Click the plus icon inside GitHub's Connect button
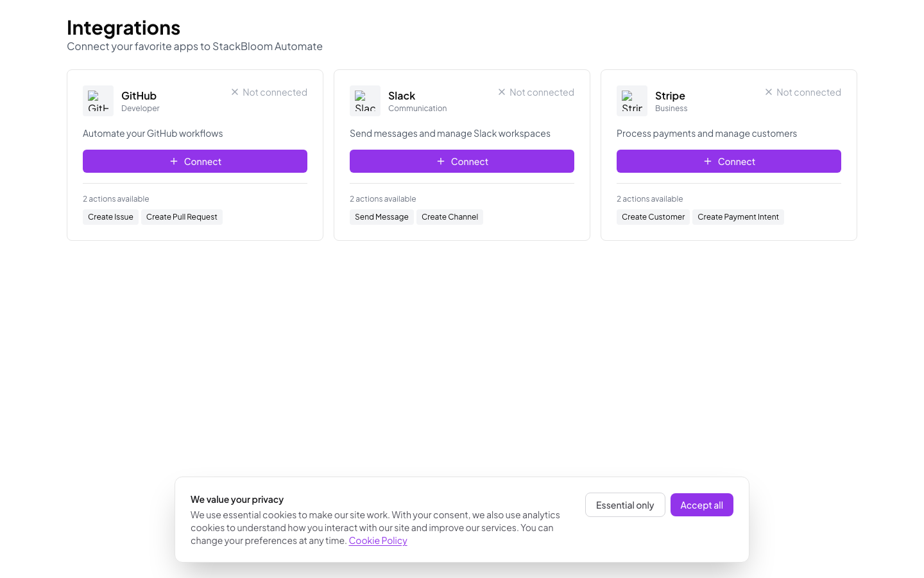The image size is (924, 578). click(x=173, y=161)
